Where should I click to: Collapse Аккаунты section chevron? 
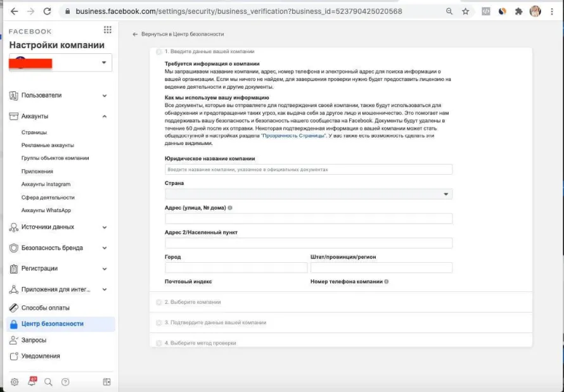click(105, 117)
